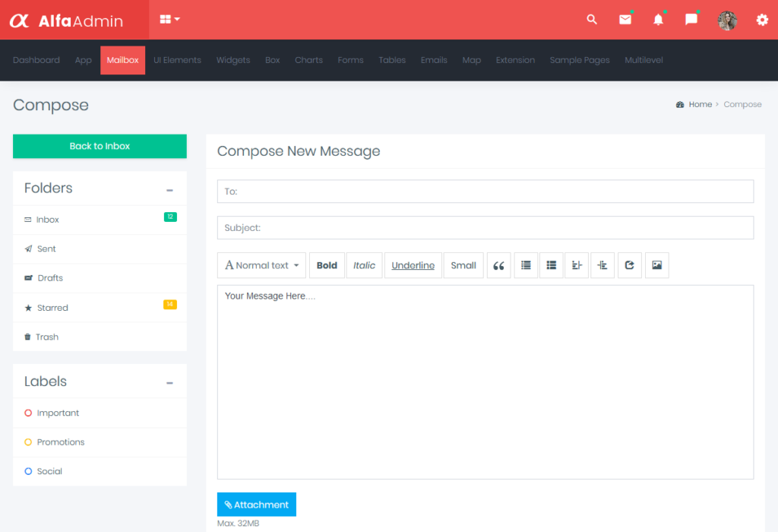Apply a bulleted list to the message
The height and width of the screenshot is (532, 778).
pos(526,264)
